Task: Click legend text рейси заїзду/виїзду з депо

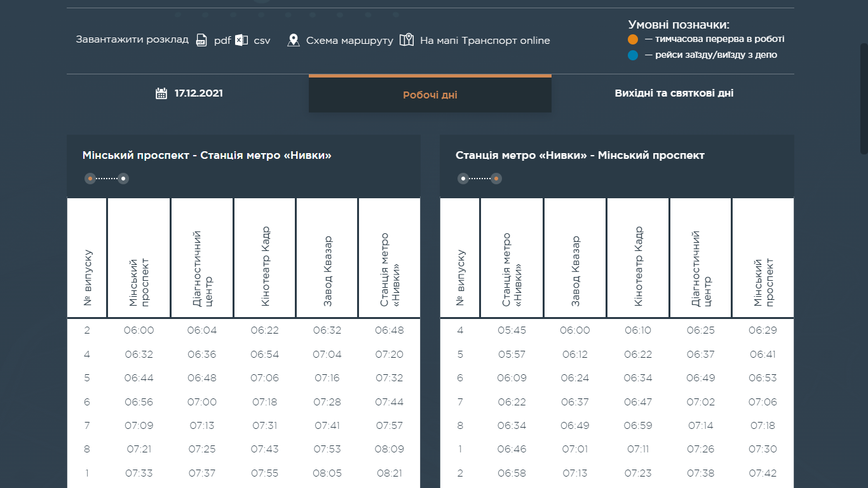Action: 716,55
